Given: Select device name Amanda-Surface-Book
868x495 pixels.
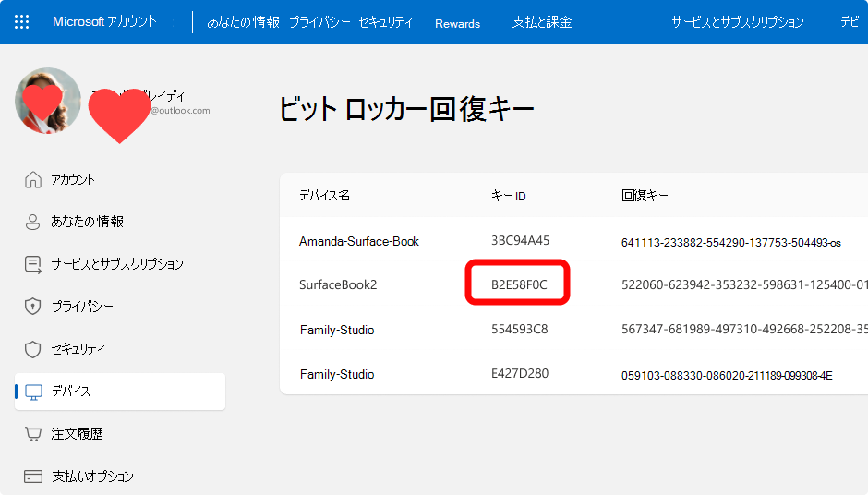Looking at the screenshot, I should [x=358, y=241].
